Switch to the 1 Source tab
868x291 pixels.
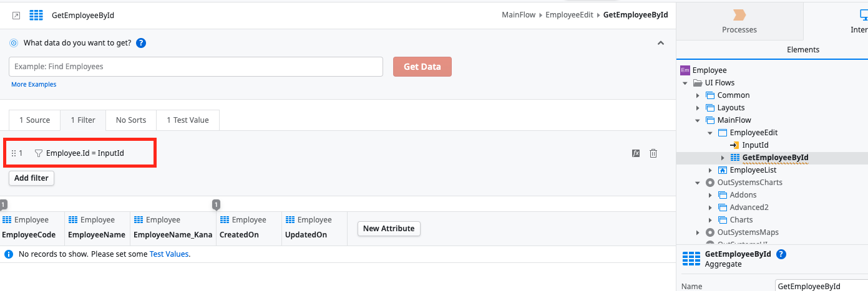(34, 120)
